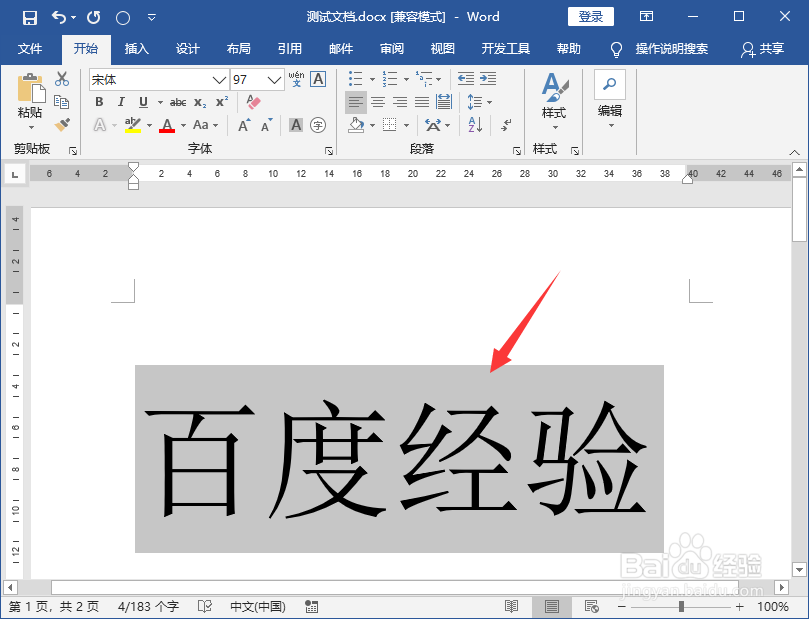The width and height of the screenshot is (809, 619).
Task: Open the Phonetic Guide wén icon
Action: (x=296, y=79)
